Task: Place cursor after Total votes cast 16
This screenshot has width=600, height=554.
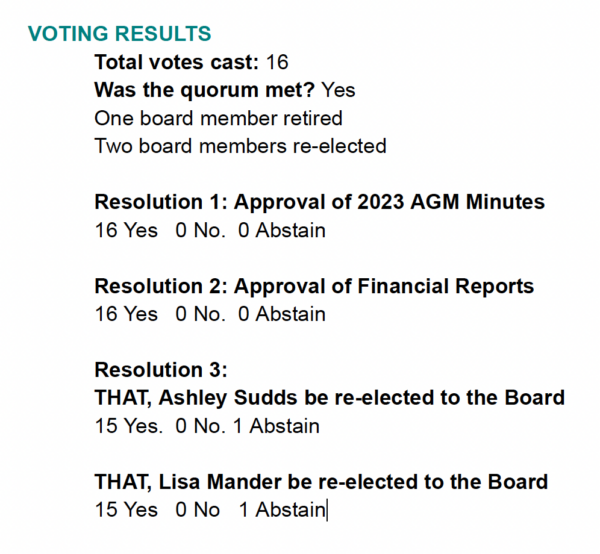Action: [x=289, y=62]
